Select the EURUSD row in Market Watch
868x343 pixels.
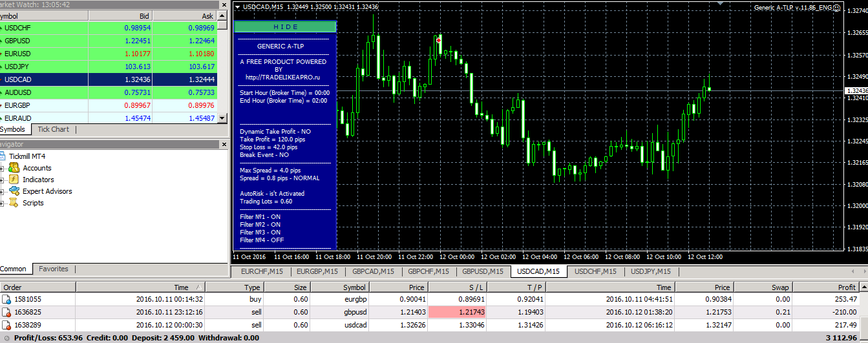tap(109, 54)
